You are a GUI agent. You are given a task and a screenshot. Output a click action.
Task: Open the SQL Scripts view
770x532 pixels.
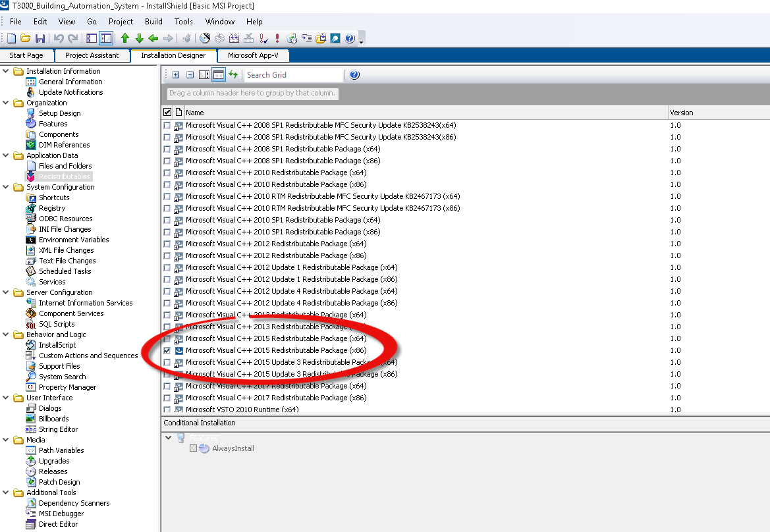pos(57,324)
